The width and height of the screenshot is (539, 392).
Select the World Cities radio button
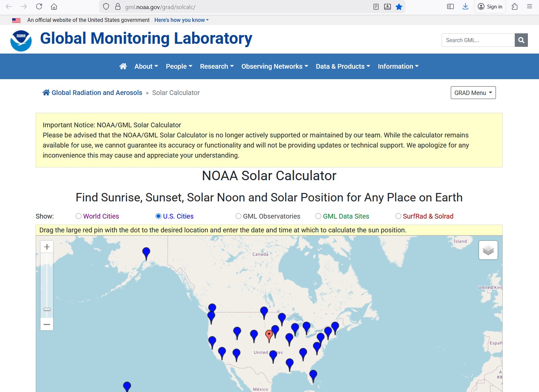[79, 216]
